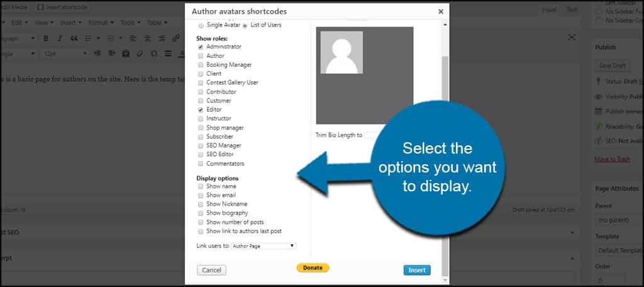Open the 12pt font size dropdown
Viewport: 644px width, 287px height.
(65, 53)
